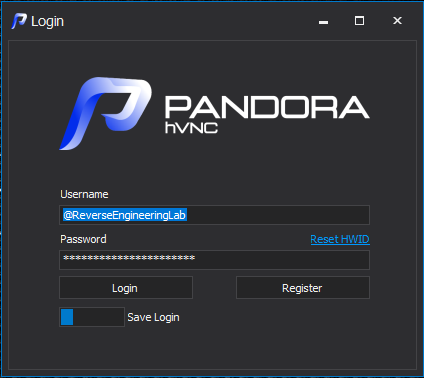
Task: Click the Username input field
Action: click(214, 215)
